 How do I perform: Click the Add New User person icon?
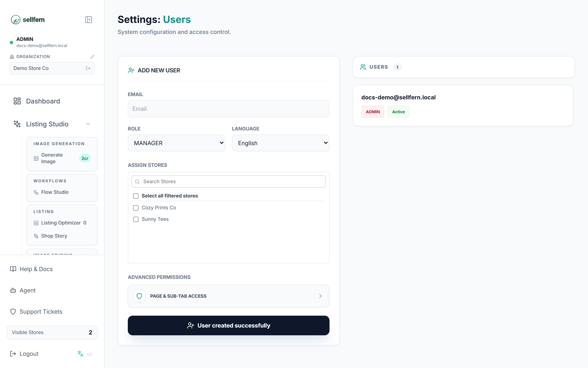(x=131, y=70)
